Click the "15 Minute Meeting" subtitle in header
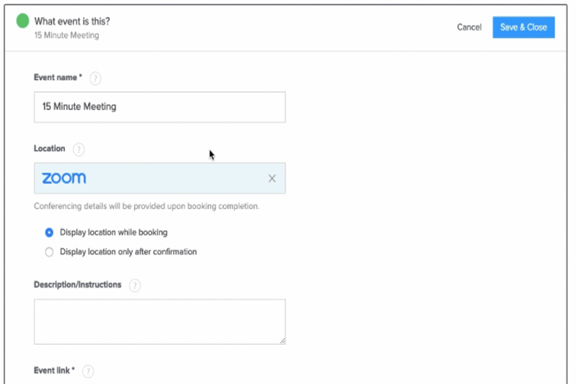 (x=66, y=35)
